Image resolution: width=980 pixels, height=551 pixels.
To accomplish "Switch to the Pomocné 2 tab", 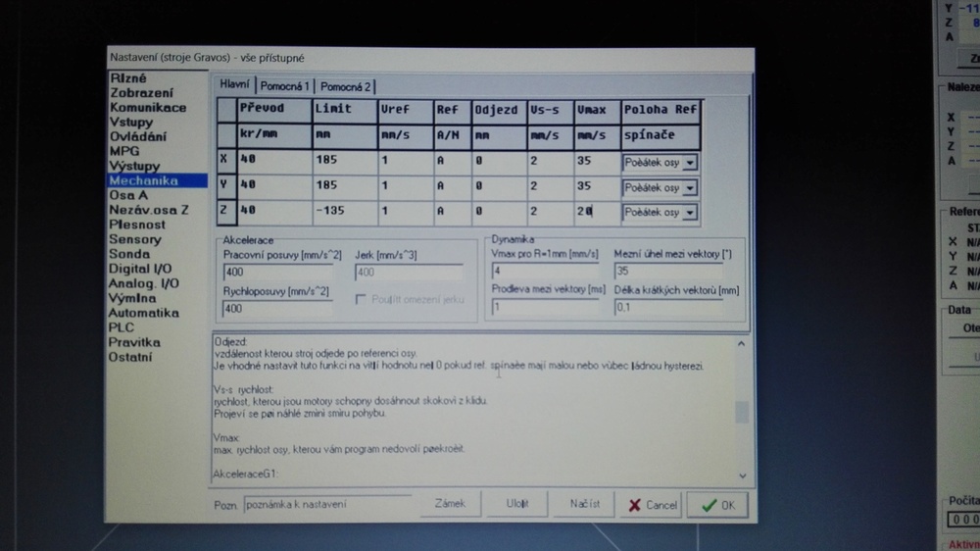I will [346, 86].
